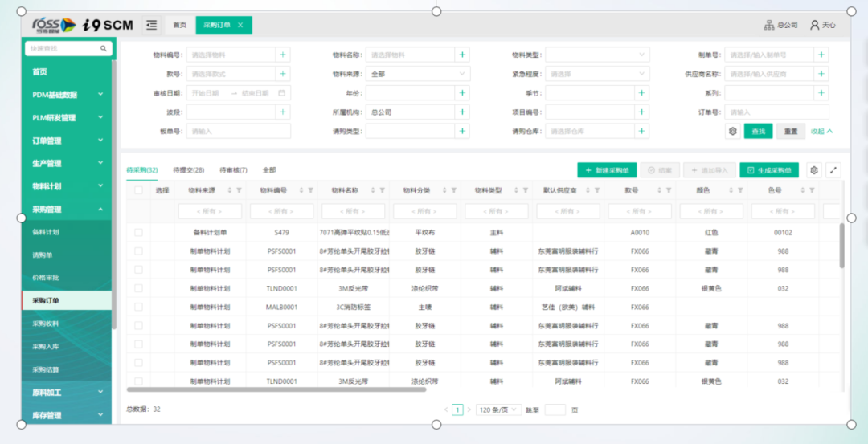Sort by the 颜色 column arrows
Viewport: 868px width, 444px height.
tap(731, 190)
